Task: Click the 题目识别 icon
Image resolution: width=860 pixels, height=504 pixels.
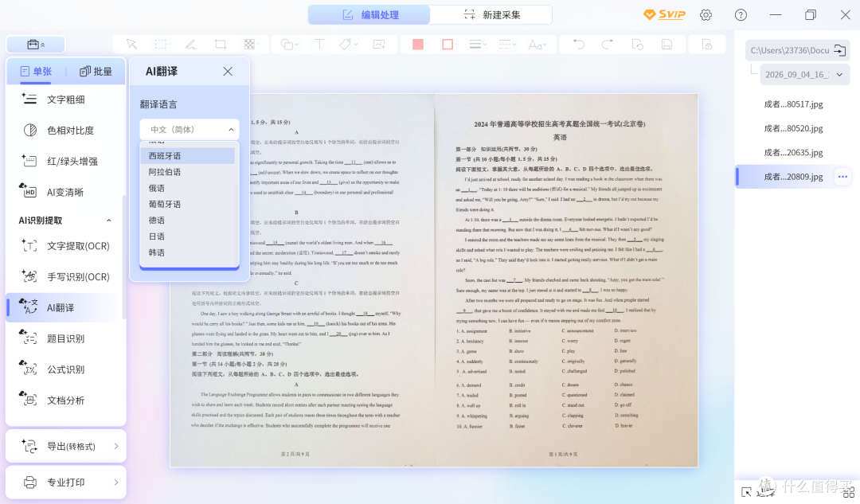Action: click(28, 338)
